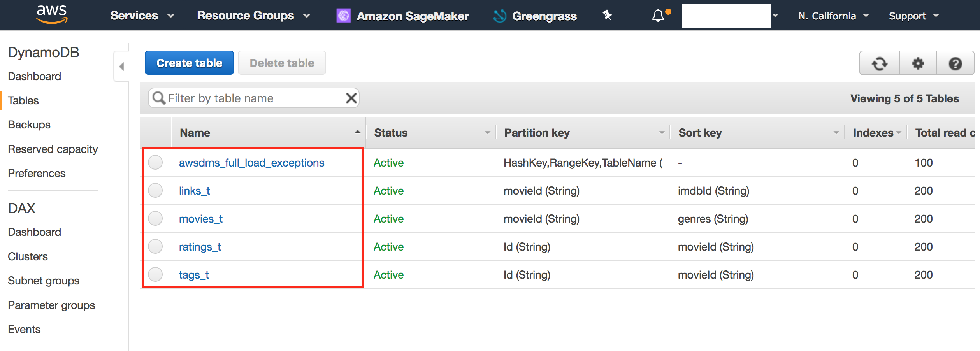Open Preferences in sidebar

click(37, 173)
